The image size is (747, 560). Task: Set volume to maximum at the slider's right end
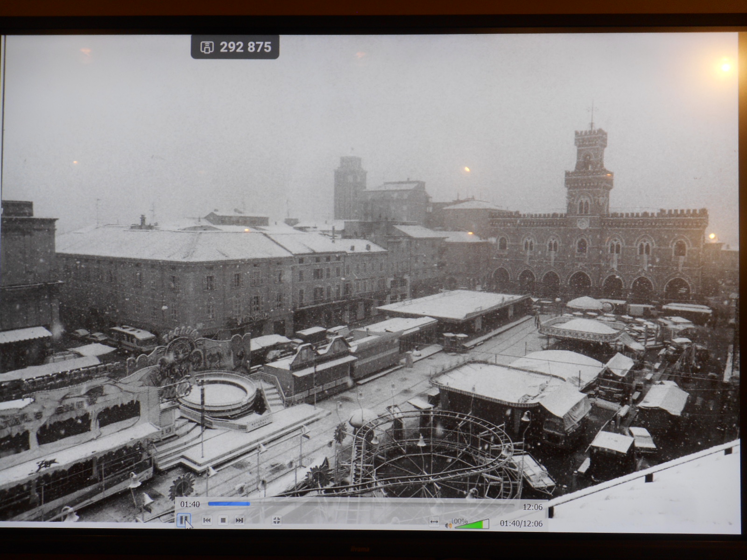click(487, 524)
